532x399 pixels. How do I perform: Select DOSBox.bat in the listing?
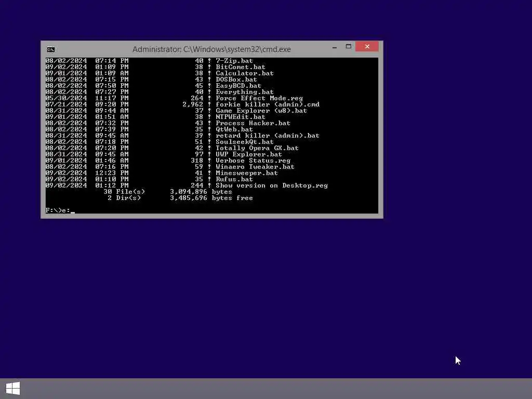tap(236, 79)
